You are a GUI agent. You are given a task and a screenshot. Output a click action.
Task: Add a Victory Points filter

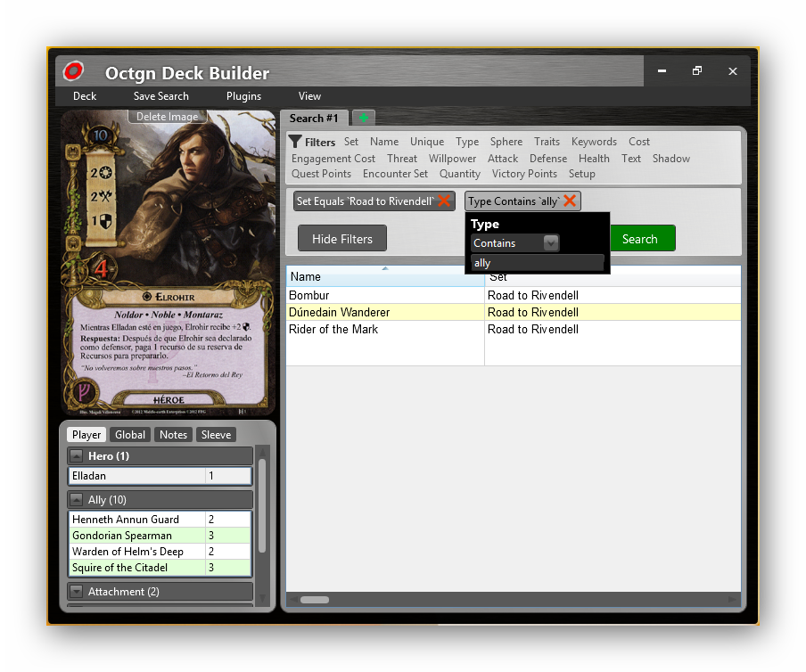click(x=524, y=174)
